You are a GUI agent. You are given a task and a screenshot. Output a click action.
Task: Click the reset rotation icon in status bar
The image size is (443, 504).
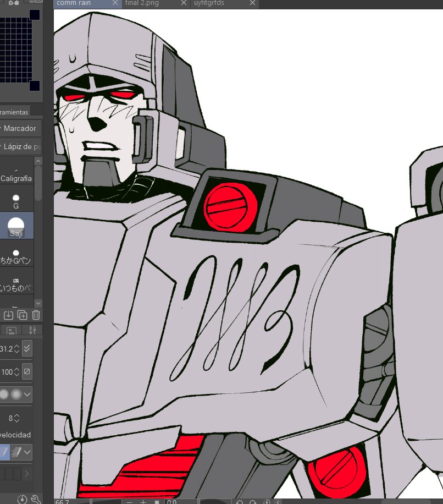pyautogui.click(x=267, y=502)
